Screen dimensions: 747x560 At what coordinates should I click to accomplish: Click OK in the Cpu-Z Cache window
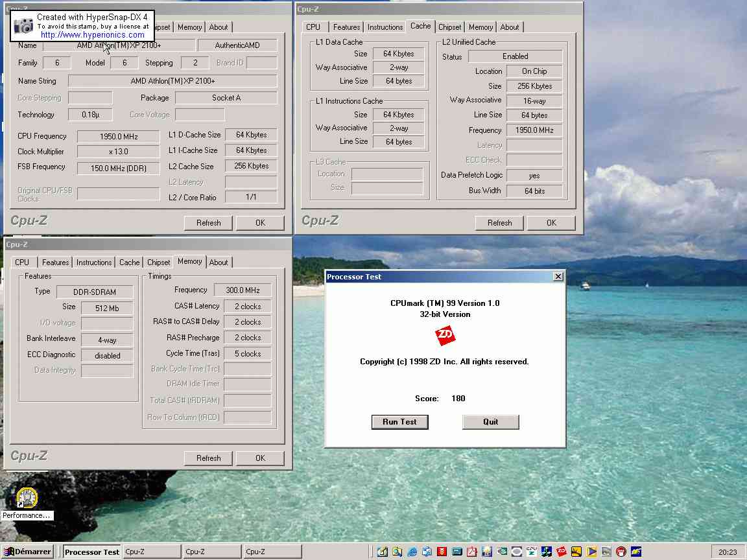point(551,223)
